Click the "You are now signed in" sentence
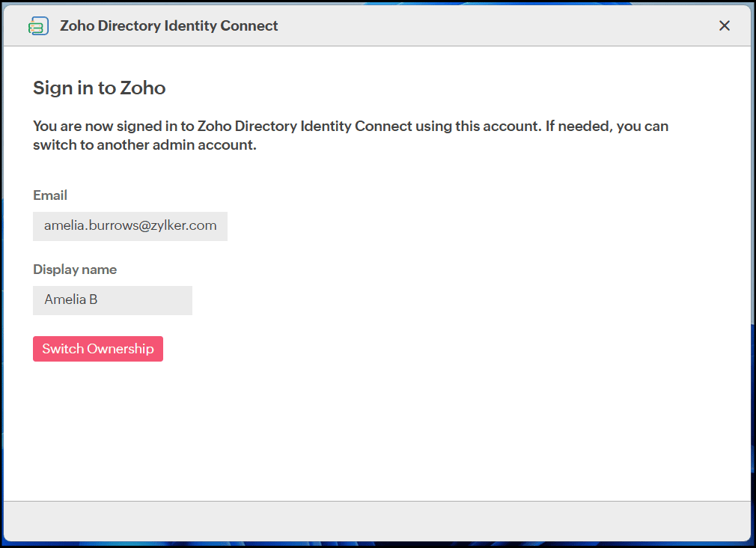This screenshot has height=548, width=756. (x=284, y=127)
